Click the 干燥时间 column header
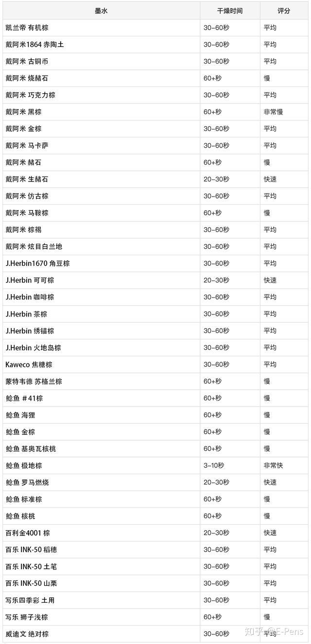This screenshot has width=311, height=644. pos(229,11)
